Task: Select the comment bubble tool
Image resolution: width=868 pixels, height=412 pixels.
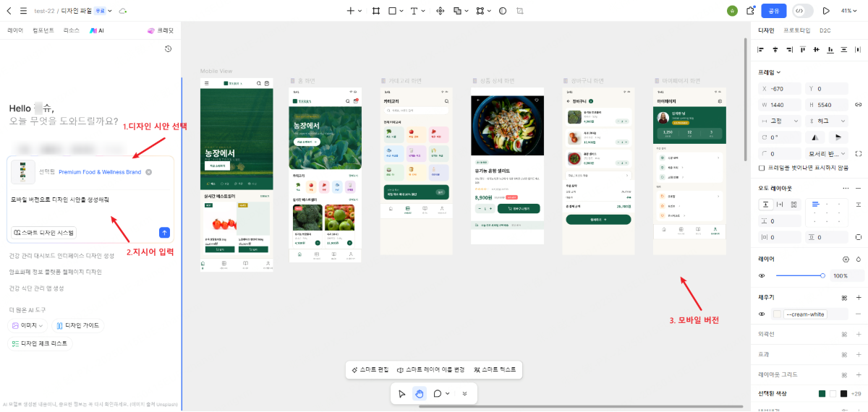Action: (438, 393)
